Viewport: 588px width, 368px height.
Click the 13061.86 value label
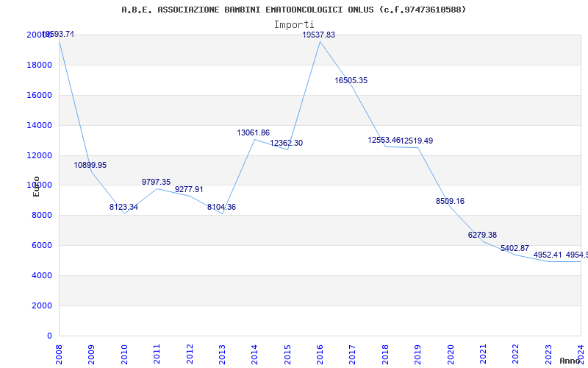253,133
